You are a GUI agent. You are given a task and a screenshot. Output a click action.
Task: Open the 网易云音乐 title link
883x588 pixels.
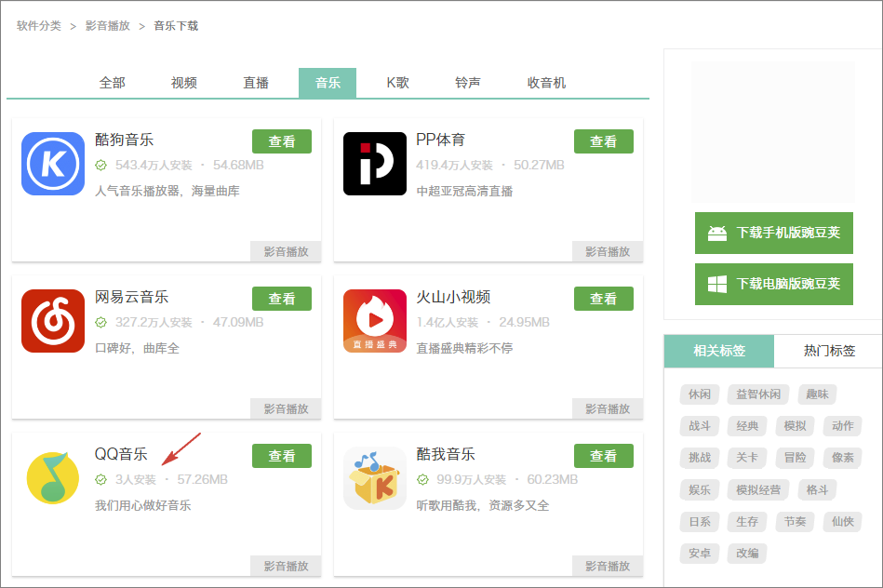pos(131,297)
